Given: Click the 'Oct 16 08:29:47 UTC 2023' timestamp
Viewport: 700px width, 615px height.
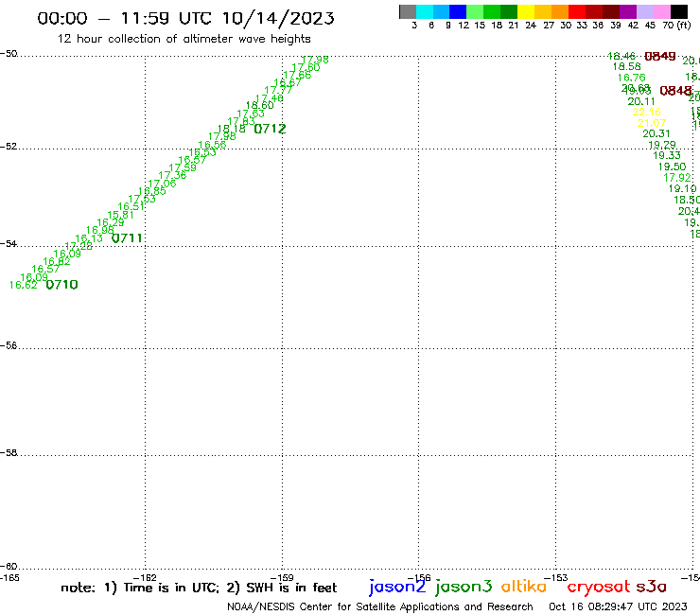Looking at the screenshot, I should (x=618, y=606).
